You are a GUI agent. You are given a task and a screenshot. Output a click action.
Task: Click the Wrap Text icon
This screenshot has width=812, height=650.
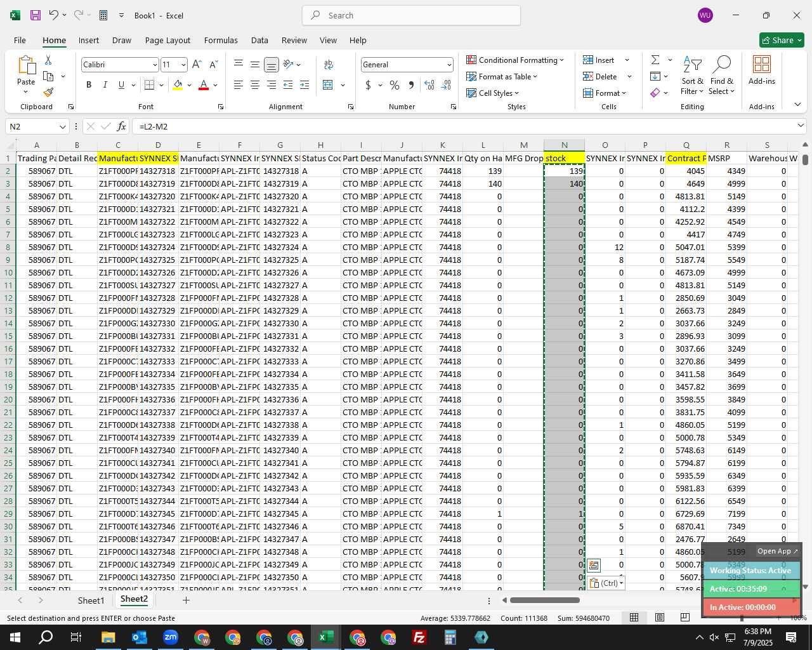pyautogui.click(x=329, y=65)
